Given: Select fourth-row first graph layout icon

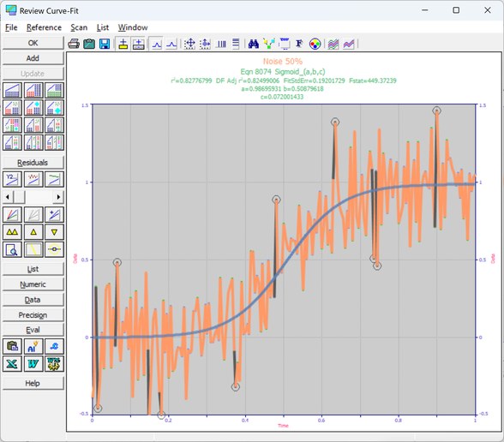Looking at the screenshot, I should tap(13, 142).
